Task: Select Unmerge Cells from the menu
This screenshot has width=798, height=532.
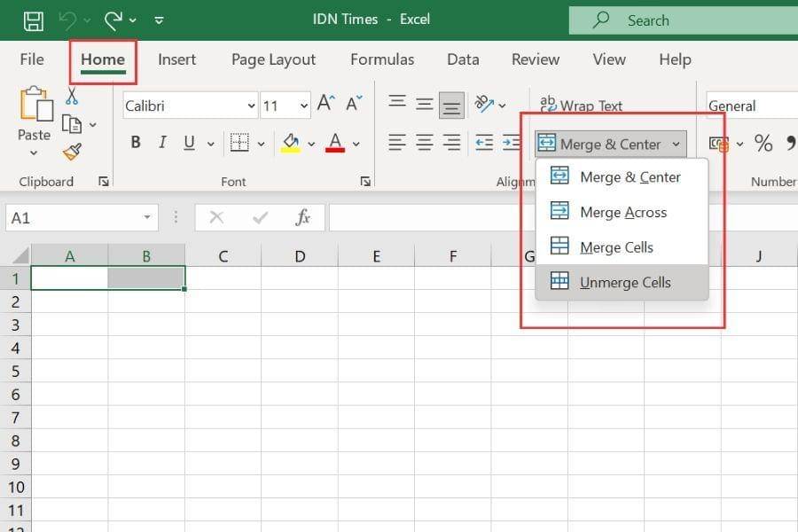Action: coord(624,282)
